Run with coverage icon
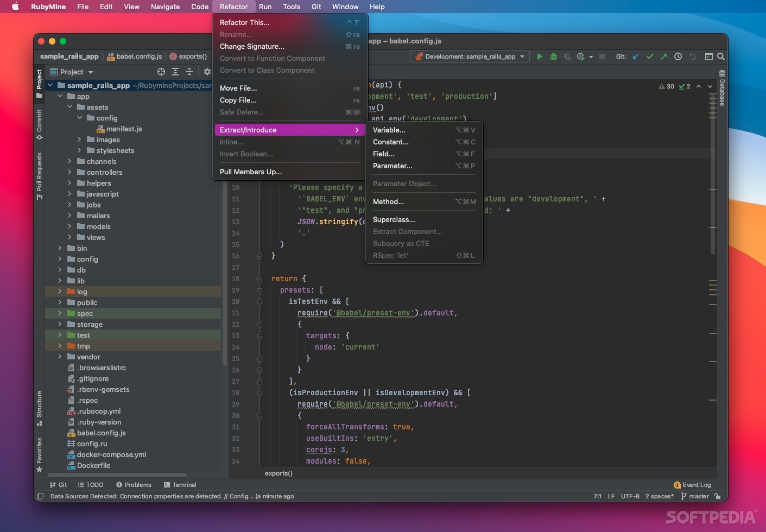The width and height of the screenshot is (766, 532). pos(567,56)
